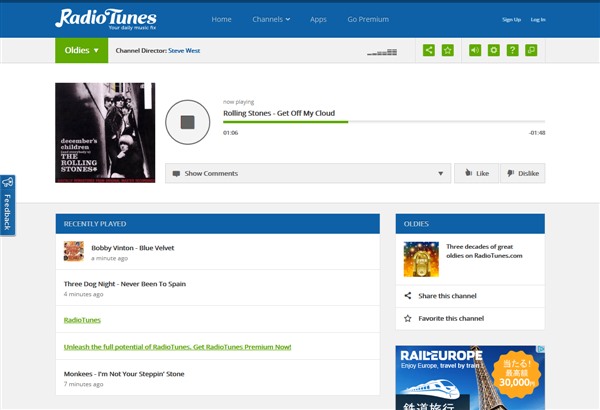
Task: Toggle the volume speaker icon
Action: (x=475, y=50)
